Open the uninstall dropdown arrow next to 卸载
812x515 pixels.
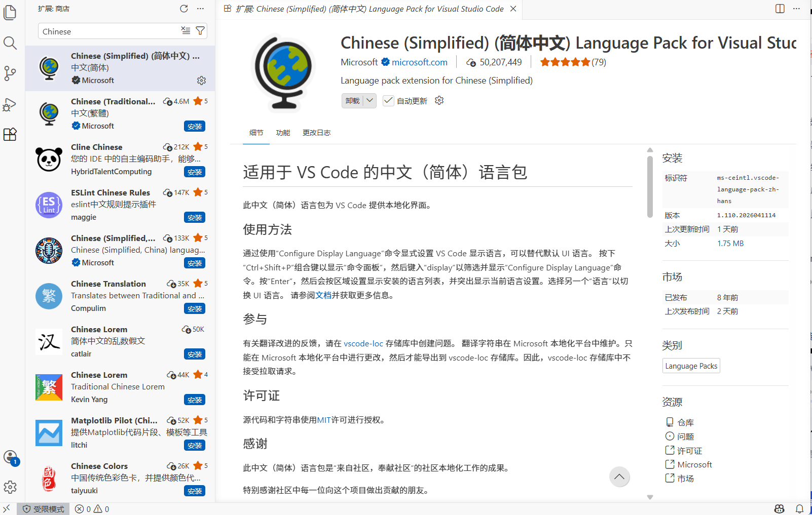coord(370,100)
